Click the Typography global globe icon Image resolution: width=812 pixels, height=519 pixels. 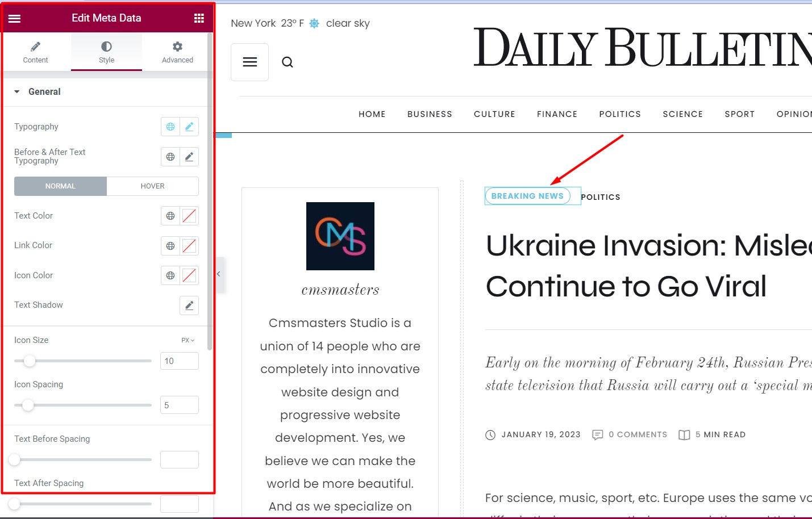click(170, 127)
